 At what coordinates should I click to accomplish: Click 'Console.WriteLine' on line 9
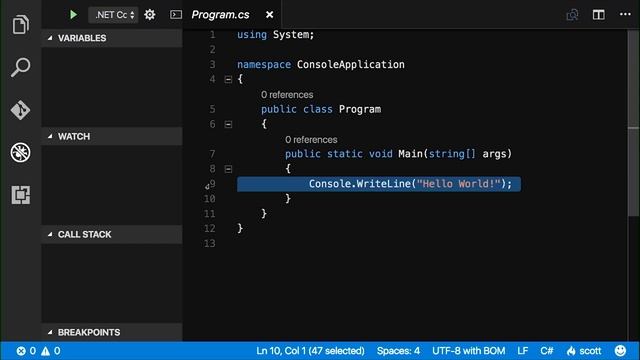(x=359, y=184)
